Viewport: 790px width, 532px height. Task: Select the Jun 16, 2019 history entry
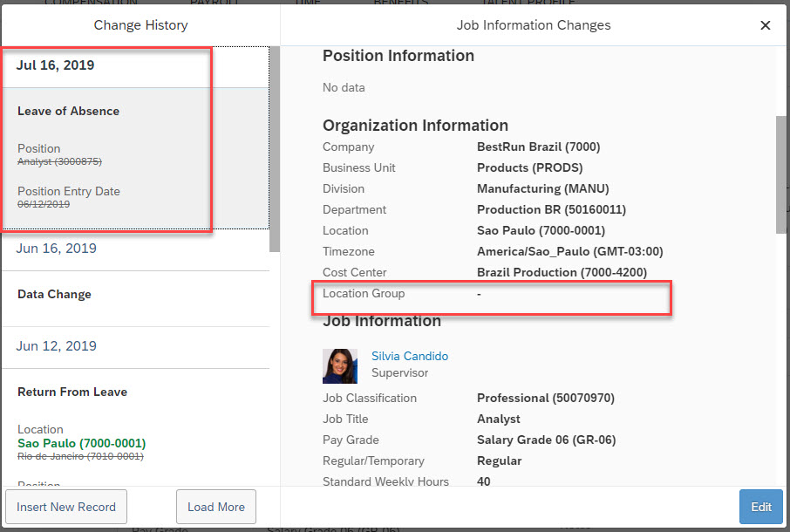[57, 249]
